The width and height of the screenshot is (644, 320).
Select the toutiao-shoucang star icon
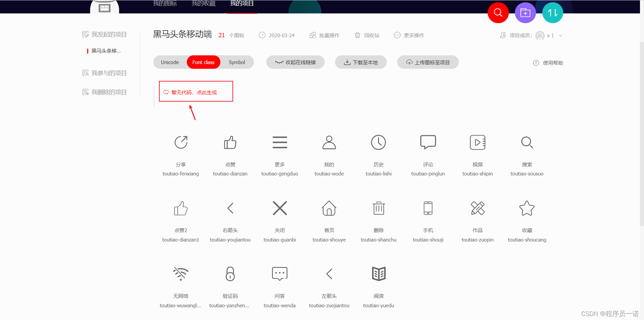pyautogui.click(x=527, y=208)
